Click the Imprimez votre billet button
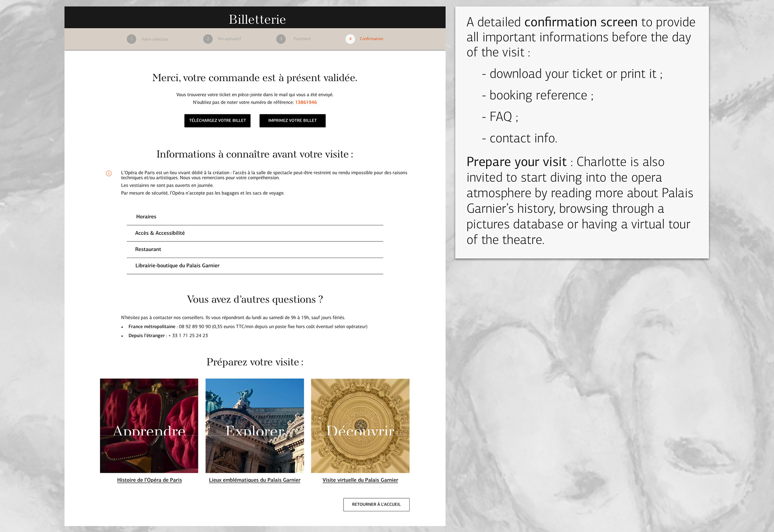Viewport: 774px width, 532px height. pos(292,121)
